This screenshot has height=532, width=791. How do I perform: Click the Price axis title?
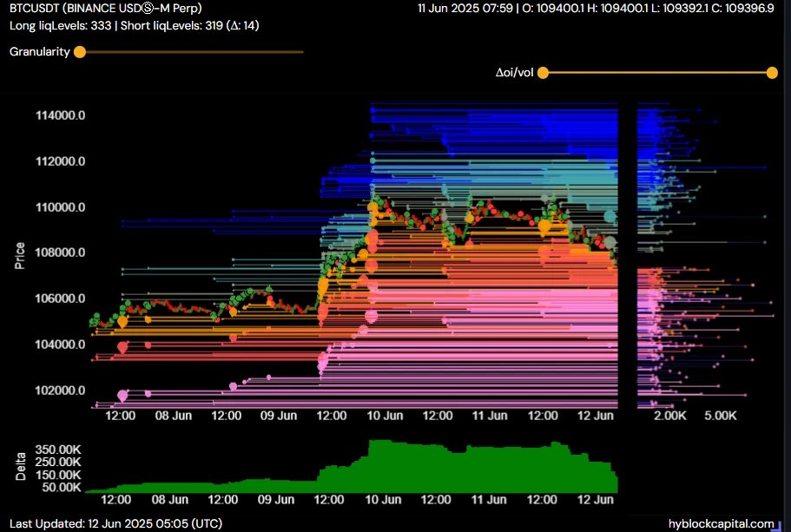point(19,256)
